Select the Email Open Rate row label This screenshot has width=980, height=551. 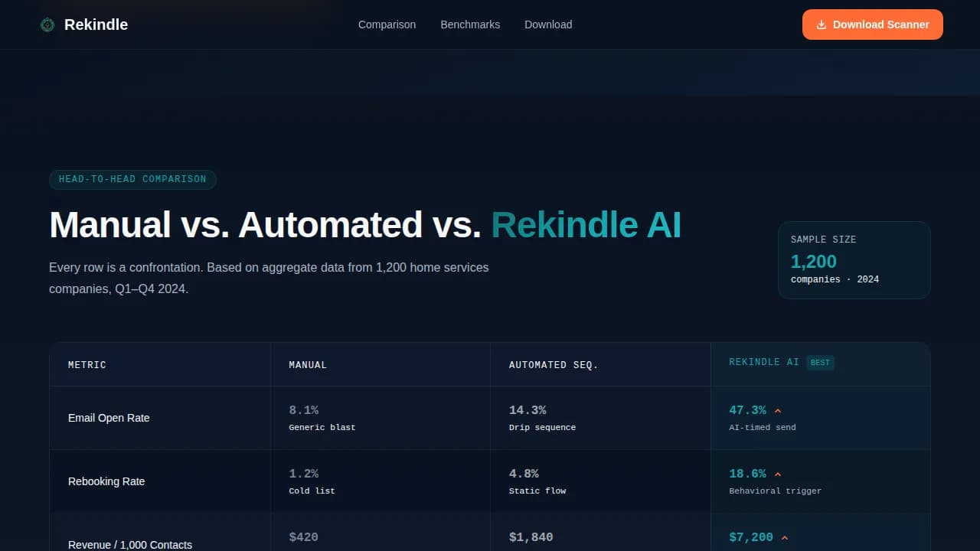click(109, 418)
